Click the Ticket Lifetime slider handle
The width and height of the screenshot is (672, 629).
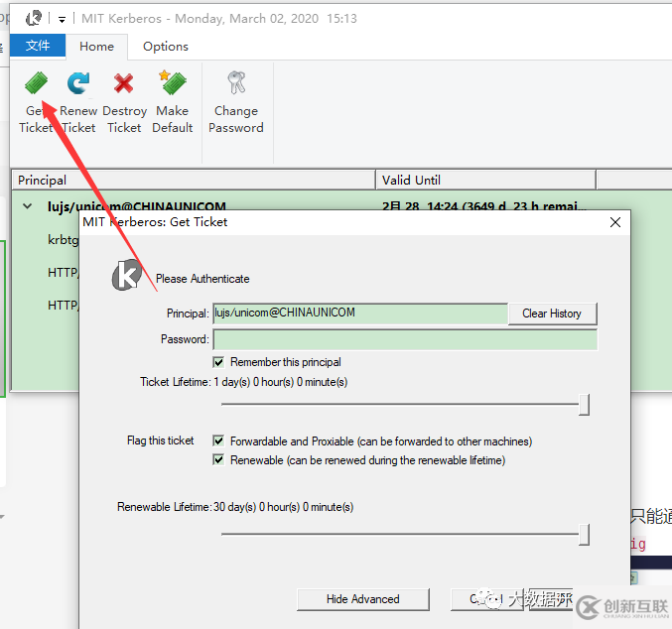[584, 405]
